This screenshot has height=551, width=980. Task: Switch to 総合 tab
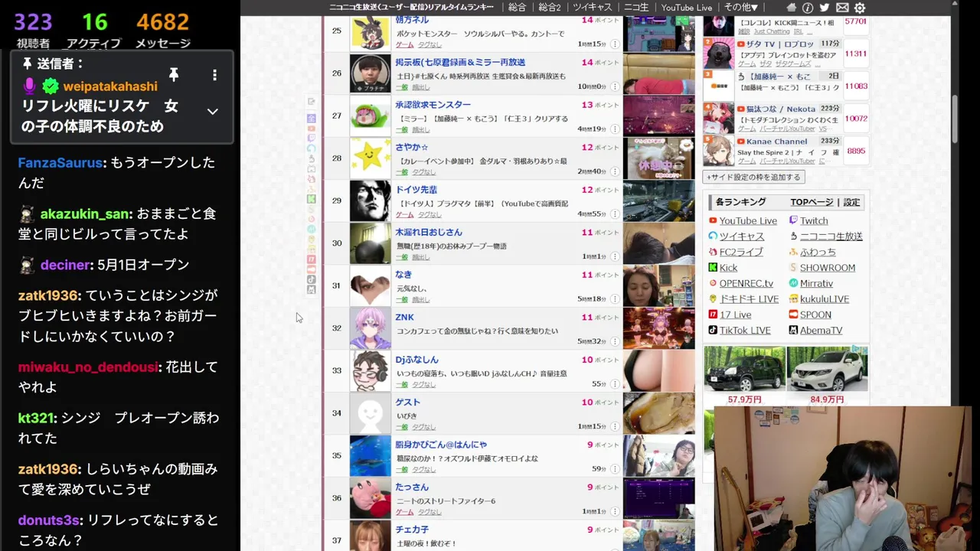pyautogui.click(x=517, y=8)
